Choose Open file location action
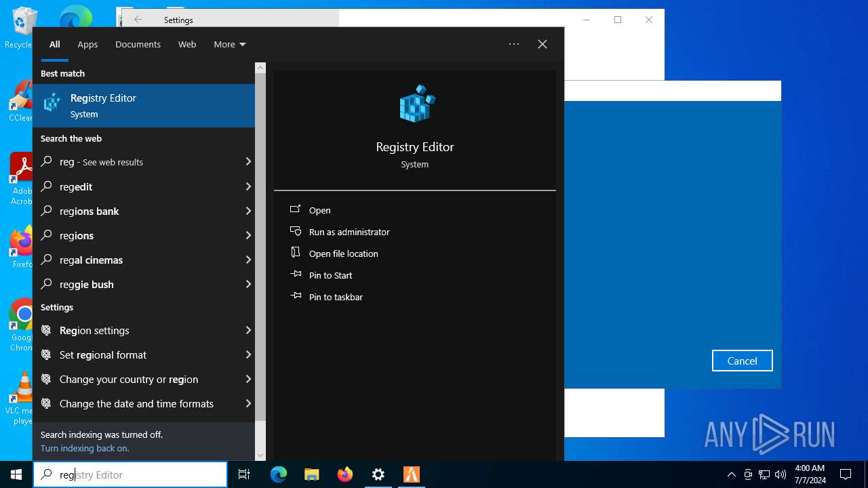This screenshot has height=488, width=868. point(344,253)
